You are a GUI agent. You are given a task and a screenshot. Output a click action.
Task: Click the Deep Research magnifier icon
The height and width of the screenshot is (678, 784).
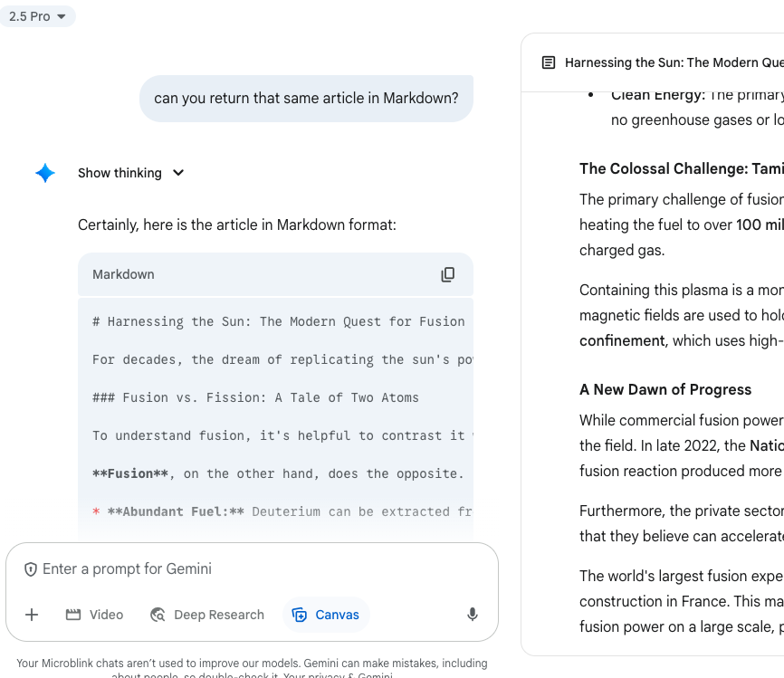point(158,615)
